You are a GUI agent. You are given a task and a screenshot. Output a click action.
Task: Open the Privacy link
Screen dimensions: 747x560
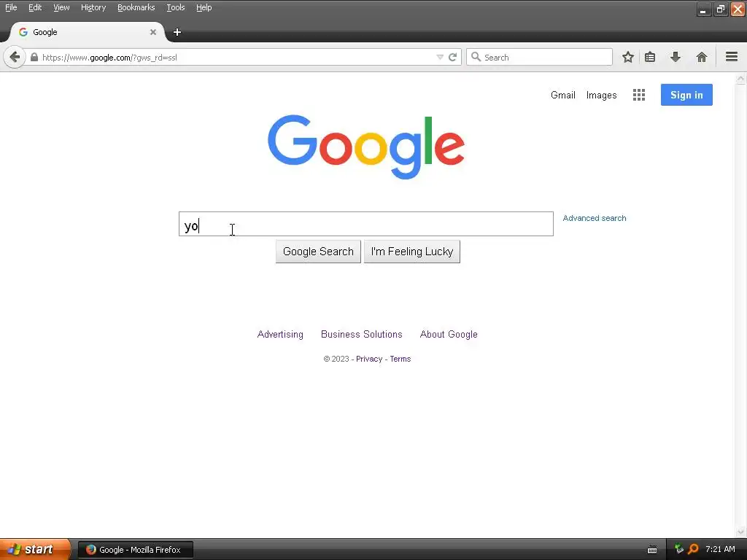(369, 359)
